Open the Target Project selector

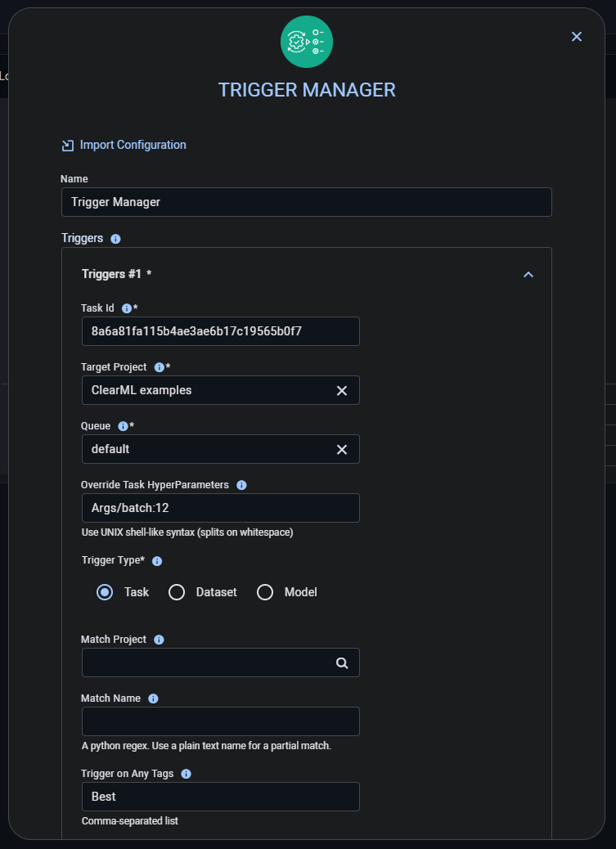pyautogui.click(x=205, y=390)
